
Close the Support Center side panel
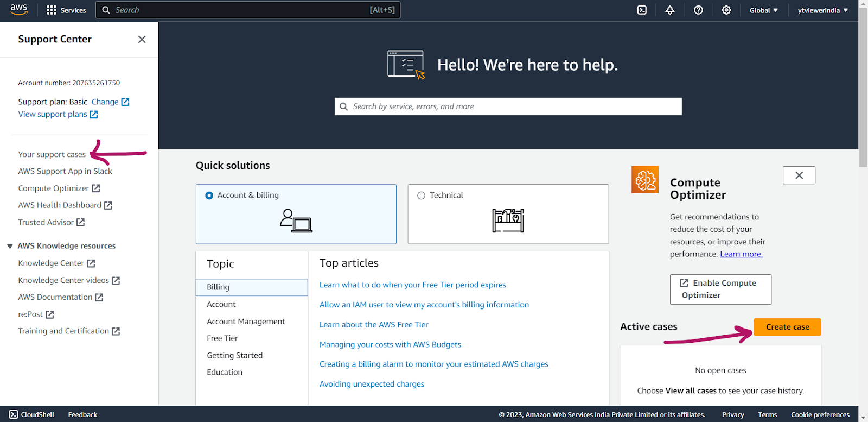[142, 39]
